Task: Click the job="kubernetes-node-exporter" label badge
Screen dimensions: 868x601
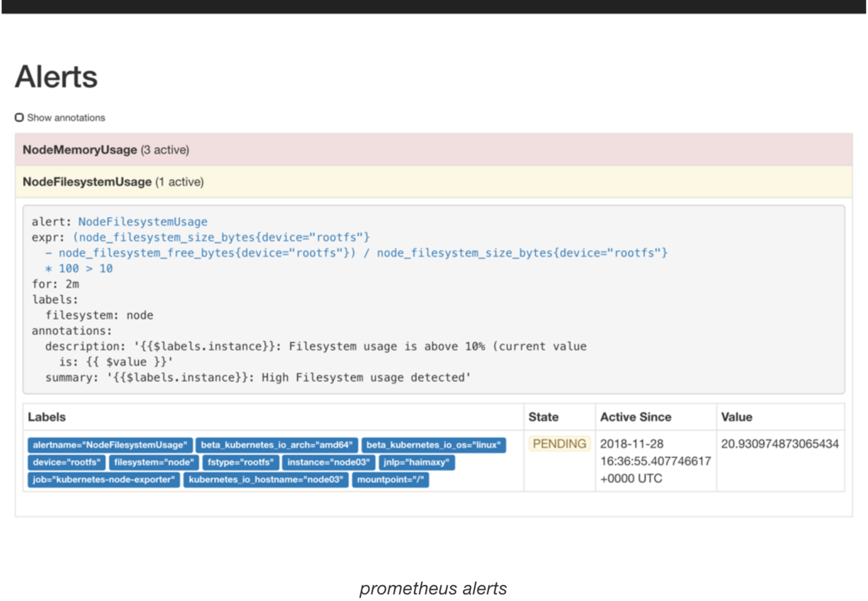Action: [104, 480]
